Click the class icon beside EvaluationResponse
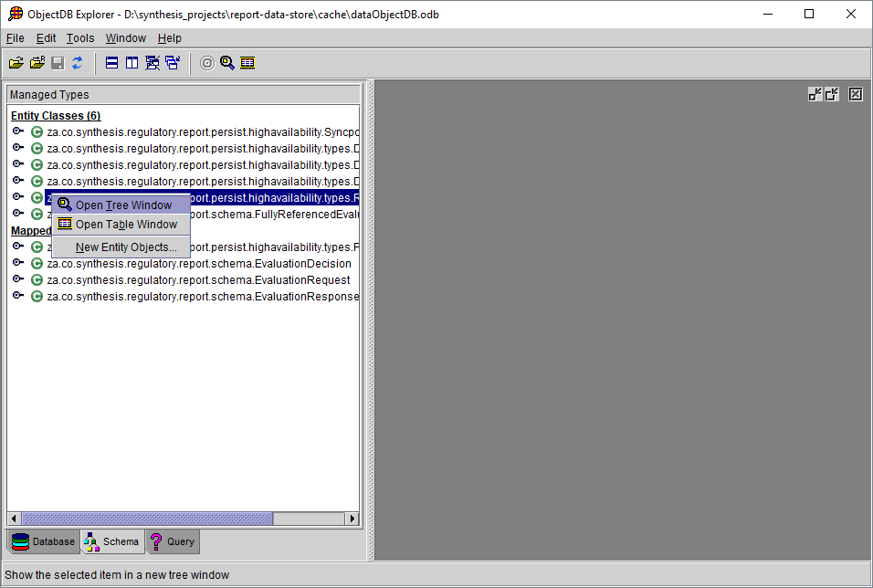The height and width of the screenshot is (588, 873). pyautogui.click(x=37, y=296)
